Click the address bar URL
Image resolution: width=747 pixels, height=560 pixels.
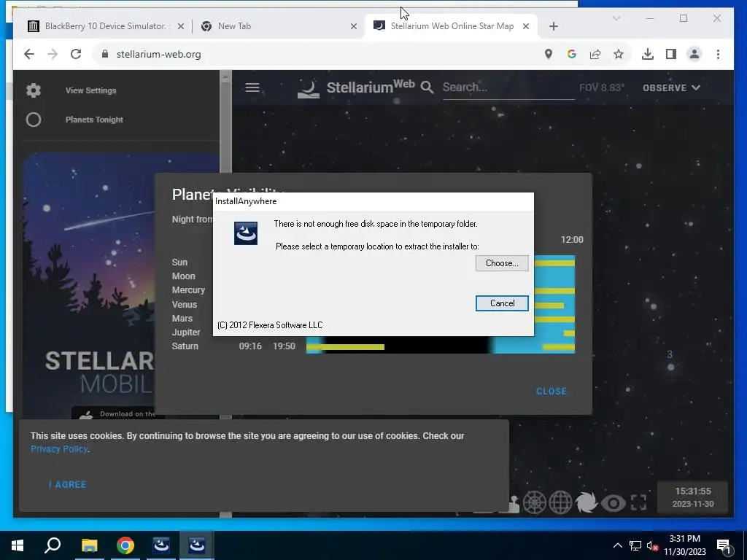pos(158,54)
